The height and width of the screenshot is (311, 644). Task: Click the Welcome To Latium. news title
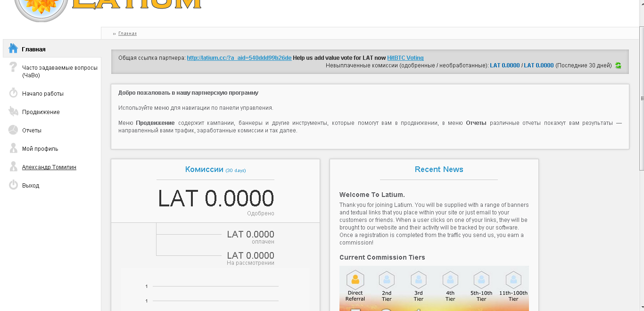pyautogui.click(x=372, y=195)
